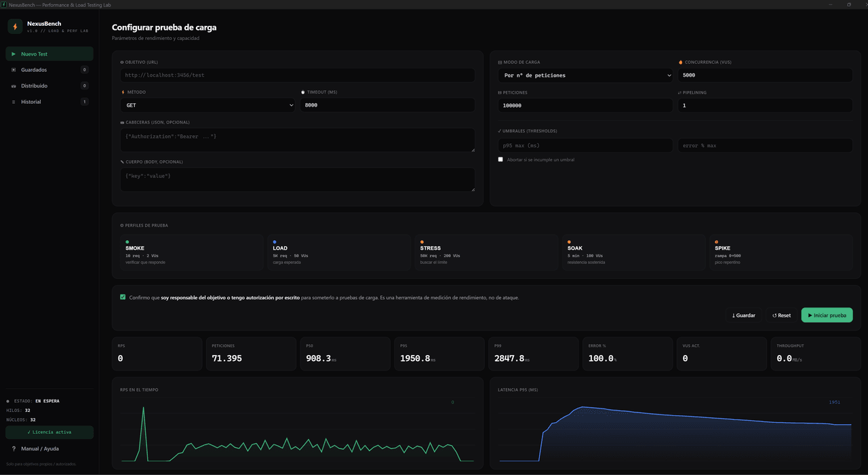This screenshot has width=868, height=475.
Task: Click the Núcleos: 32 status text
Action: (x=20, y=420)
